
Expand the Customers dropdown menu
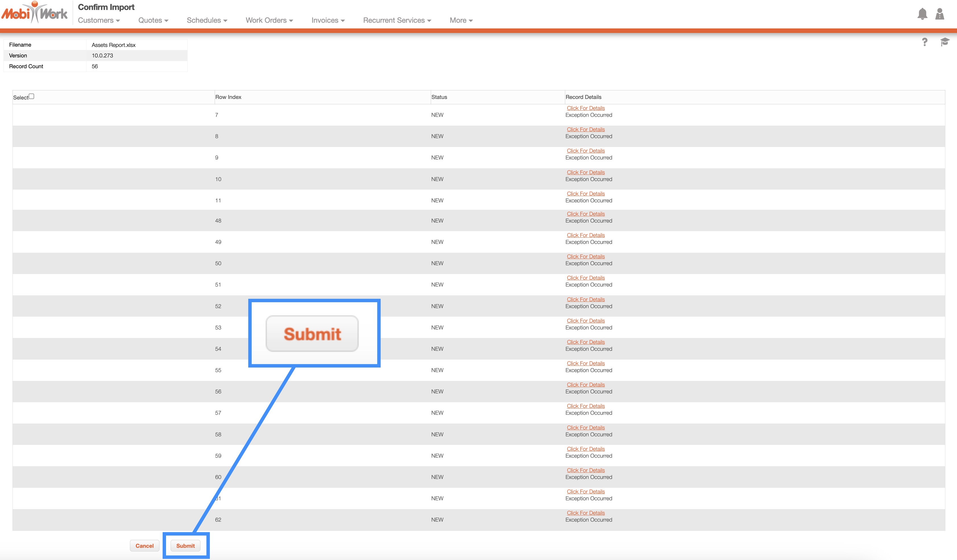99,20
